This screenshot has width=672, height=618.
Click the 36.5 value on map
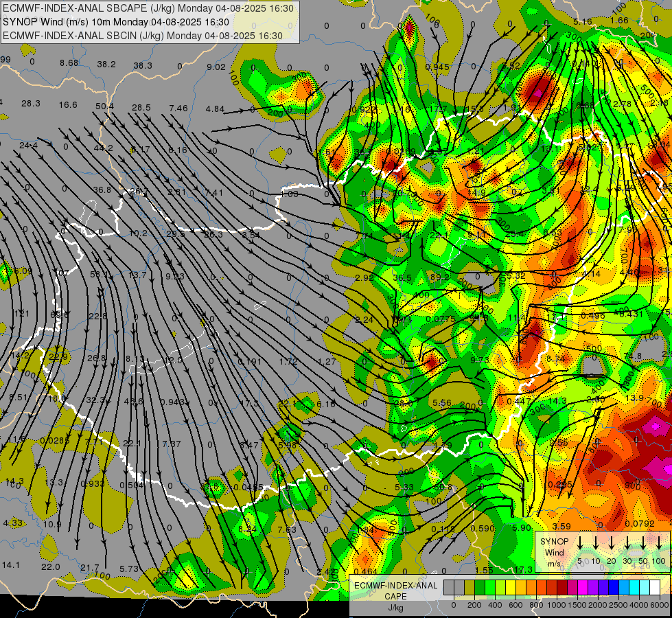click(x=402, y=278)
